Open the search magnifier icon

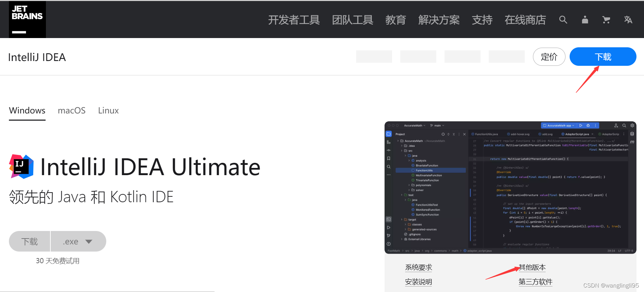click(x=563, y=20)
